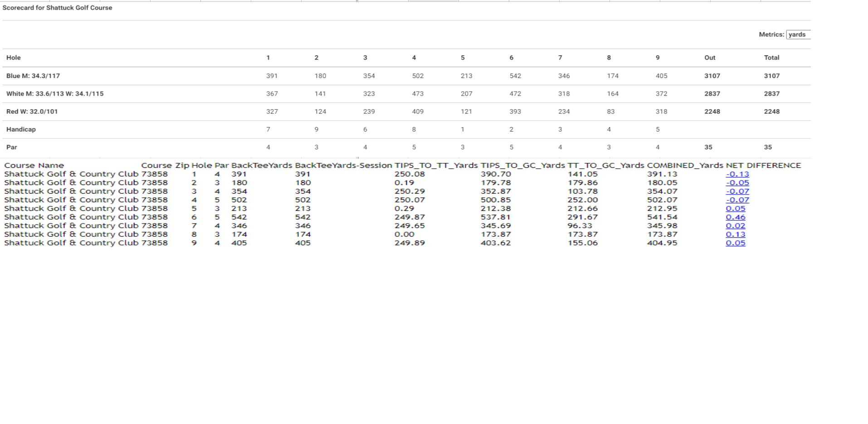This screenshot has height=424, width=868.
Task: Click TT_TO_GC value 141.05
Action: [583, 174]
